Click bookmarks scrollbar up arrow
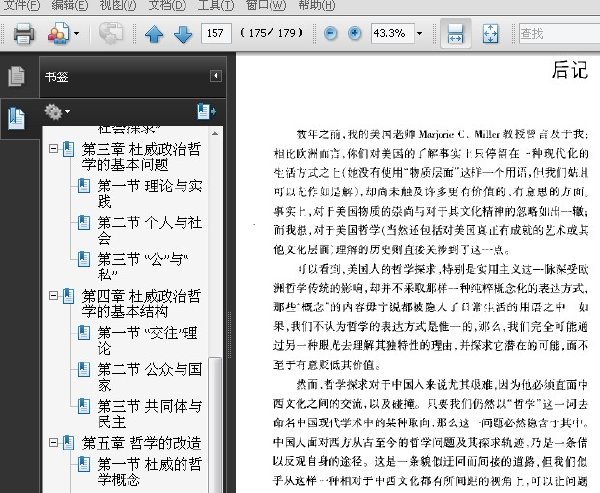The height and width of the screenshot is (493, 600). [x=215, y=133]
